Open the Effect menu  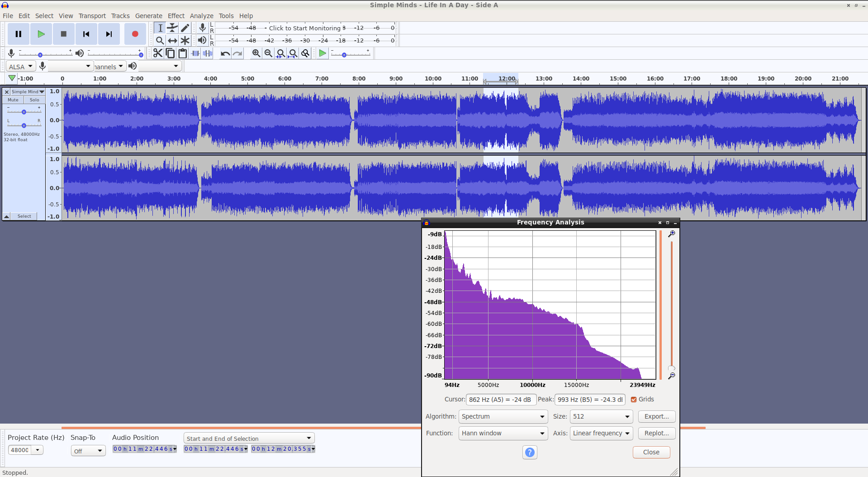(x=176, y=16)
